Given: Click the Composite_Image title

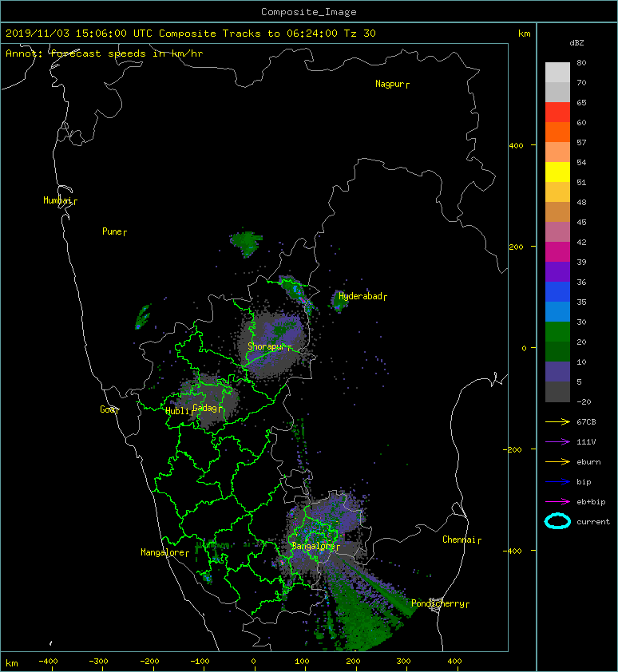Looking at the screenshot, I should pos(309,12).
